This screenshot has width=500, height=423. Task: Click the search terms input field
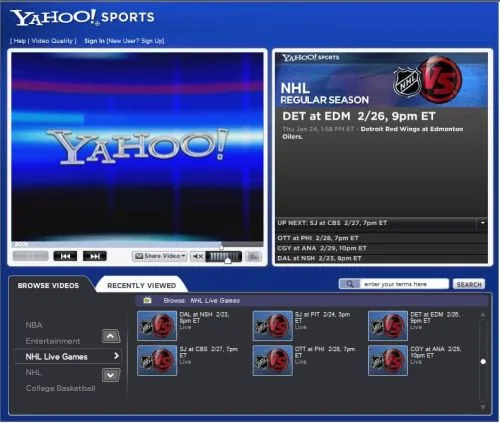(x=404, y=284)
